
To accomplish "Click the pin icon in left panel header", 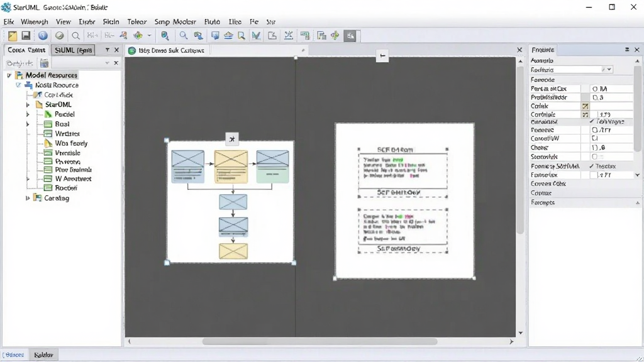I will coord(107,50).
